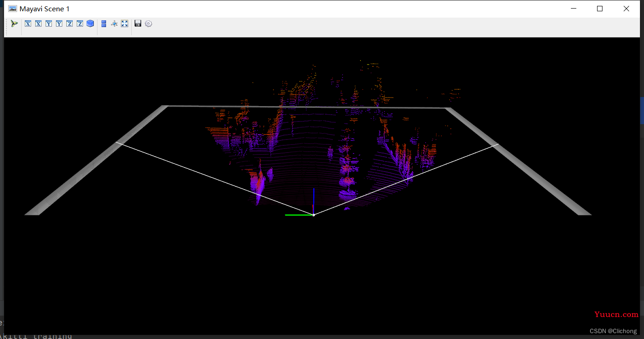This screenshot has width=644, height=339.
Task: Select the right Z-axis view icon
Action: click(80, 23)
